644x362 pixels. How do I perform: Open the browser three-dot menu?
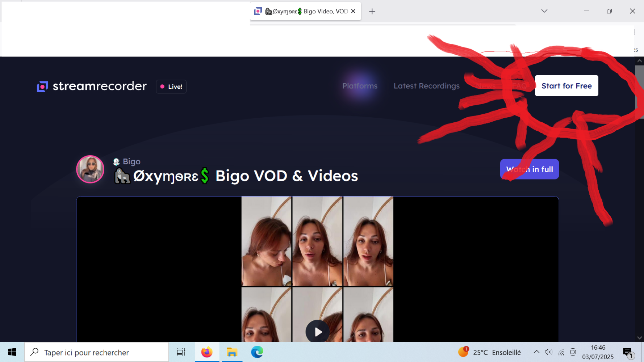click(634, 32)
